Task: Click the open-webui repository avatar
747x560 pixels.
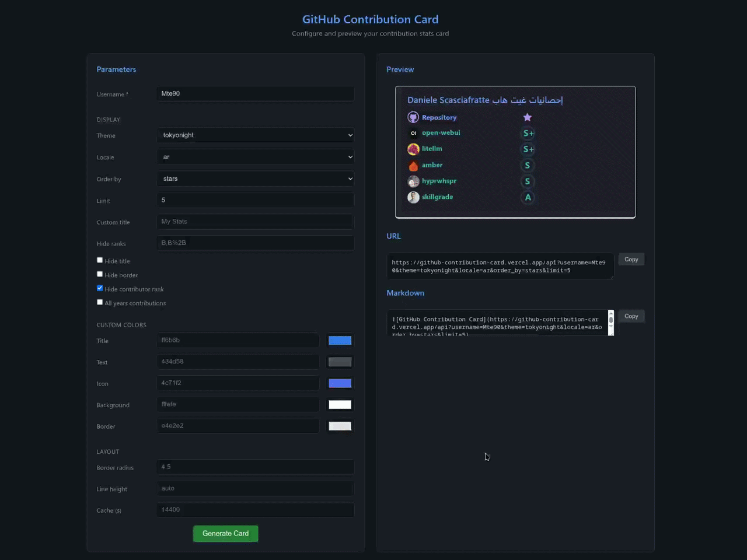Action: point(413,133)
